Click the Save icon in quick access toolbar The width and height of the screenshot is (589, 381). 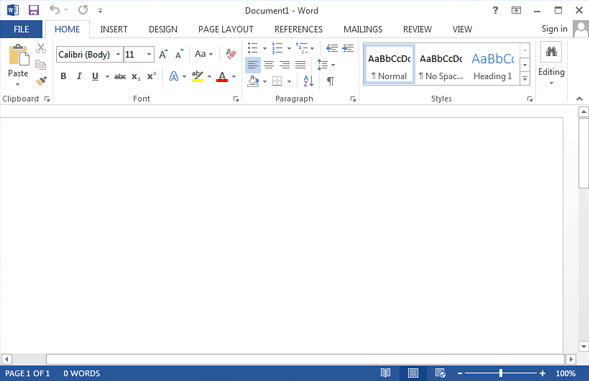tap(34, 10)
